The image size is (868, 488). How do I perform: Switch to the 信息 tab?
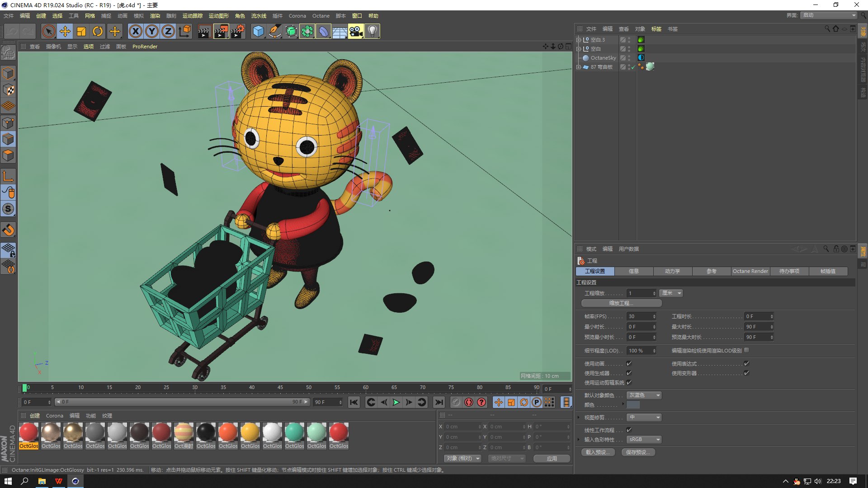pos(634,271)
